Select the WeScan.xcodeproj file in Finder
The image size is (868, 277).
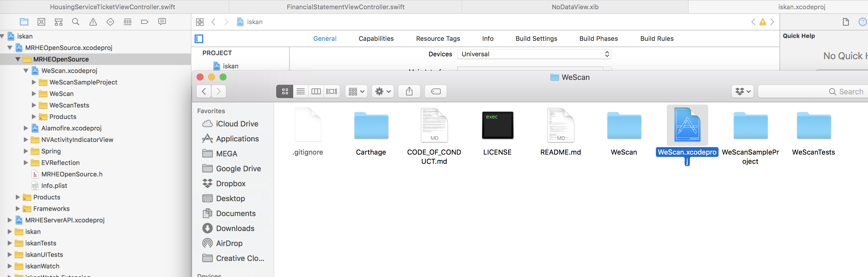[688, 125]
